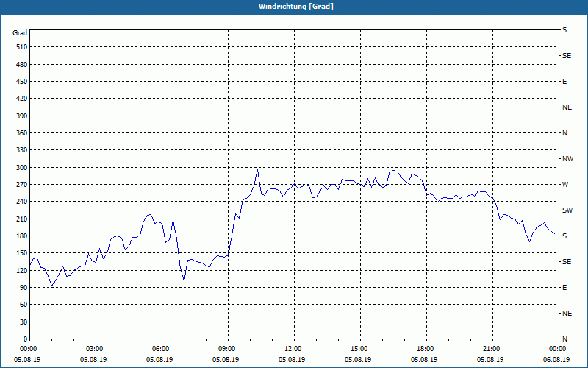The image size is (588, 368).
Task: Select the 300 y-axis label
Action: pyautogui.click(x=22, y=168)
